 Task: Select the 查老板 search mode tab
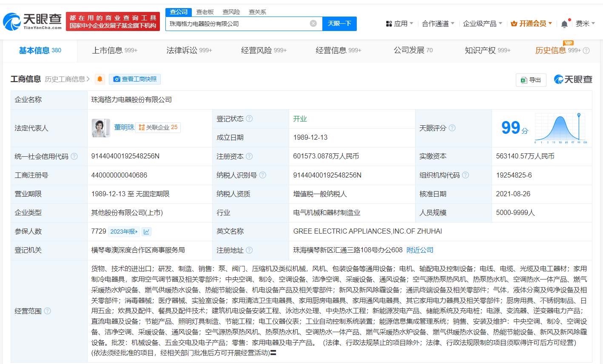tap(205, 12)
